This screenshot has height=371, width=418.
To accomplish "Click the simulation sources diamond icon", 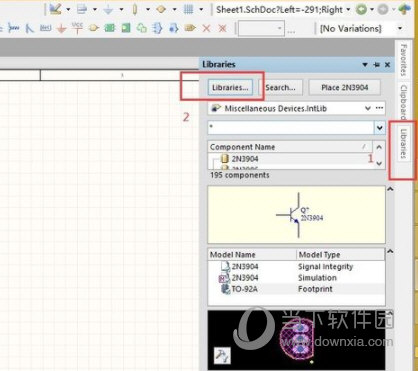I will [x=161, y=9].
